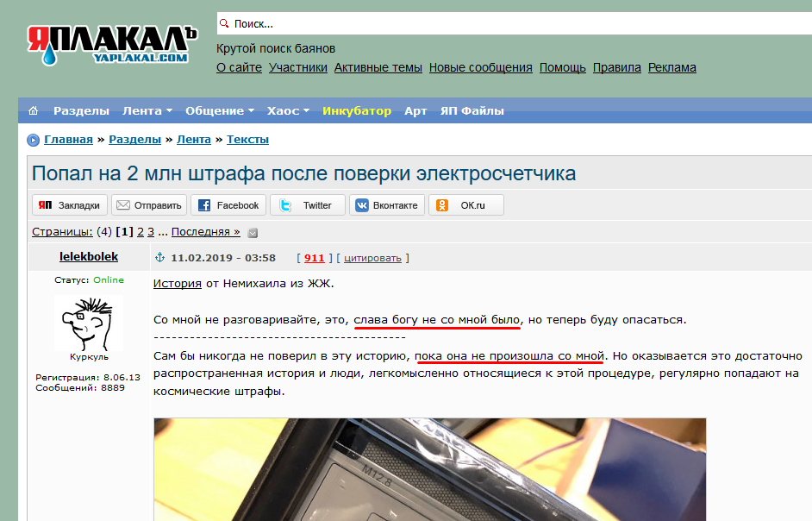This screenshot has height=521, width=812.
Task: Share thread on OK.ru
Action: coord(466,204)
